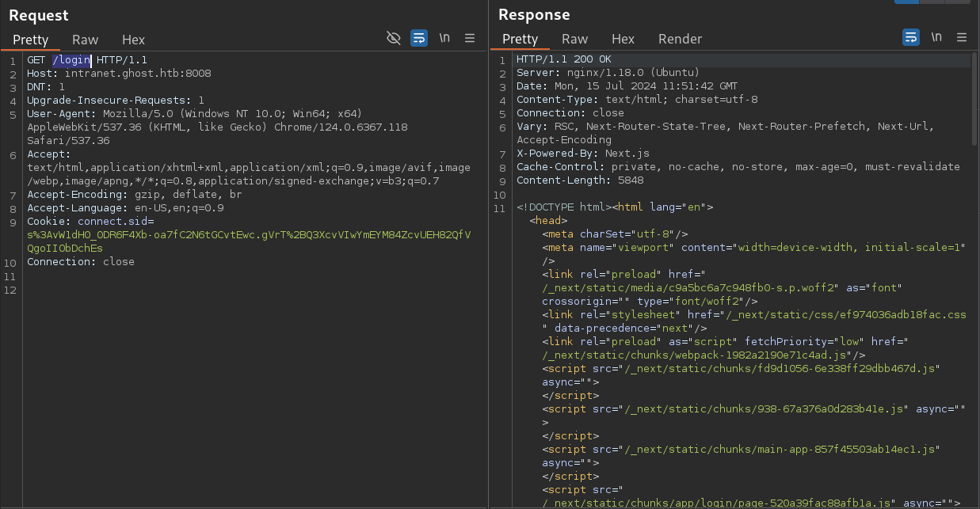980x509 pixels.
Task: Toggle word wrap icon in Response panel
Action: (911, 37)
